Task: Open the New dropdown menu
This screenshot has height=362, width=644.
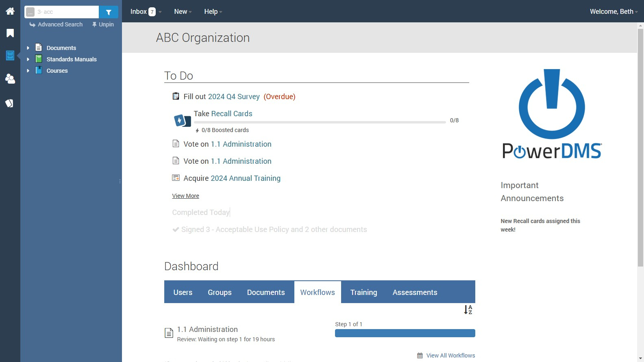Action: pyautogui.click(x=183, y=12)
